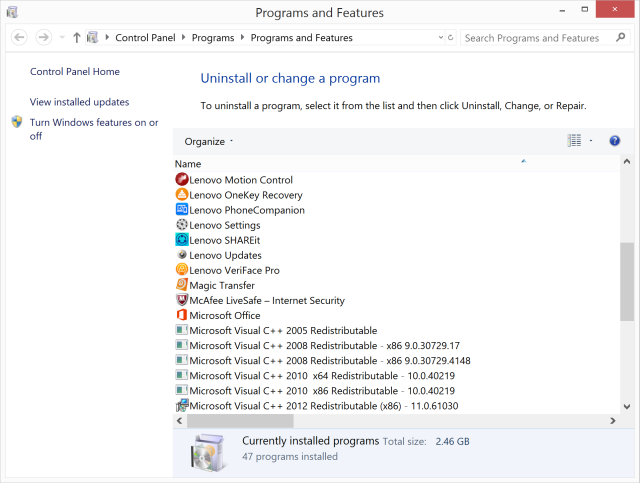
Task: Select the Lenovo Settings entry
Action: point(224,225)
